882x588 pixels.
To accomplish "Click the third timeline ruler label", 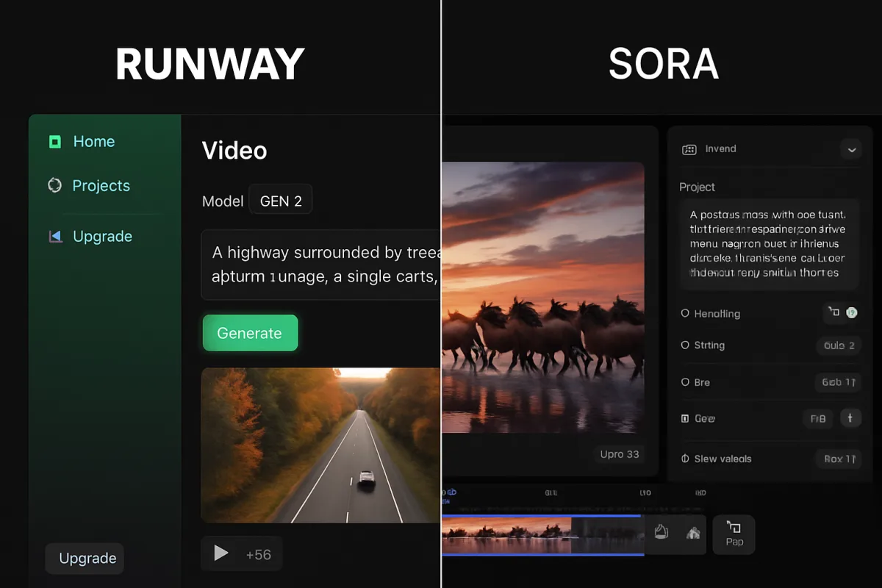I will click(645, 493).
